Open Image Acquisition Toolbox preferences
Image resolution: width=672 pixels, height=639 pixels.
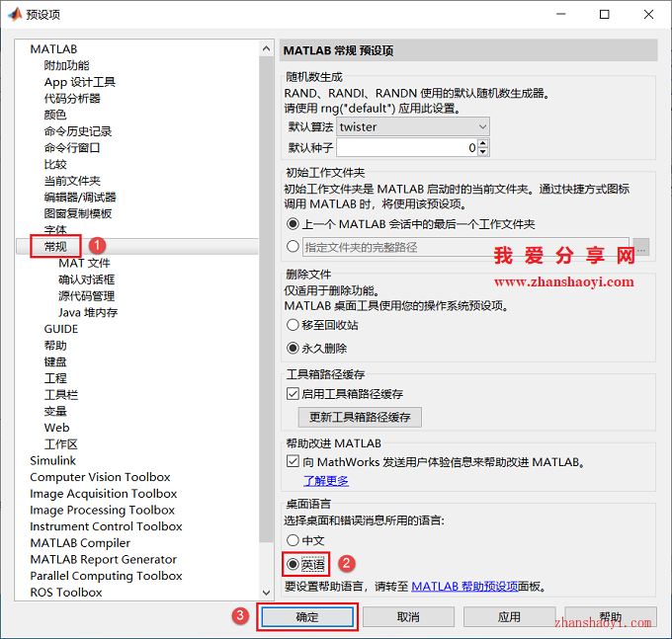(104, 494)
